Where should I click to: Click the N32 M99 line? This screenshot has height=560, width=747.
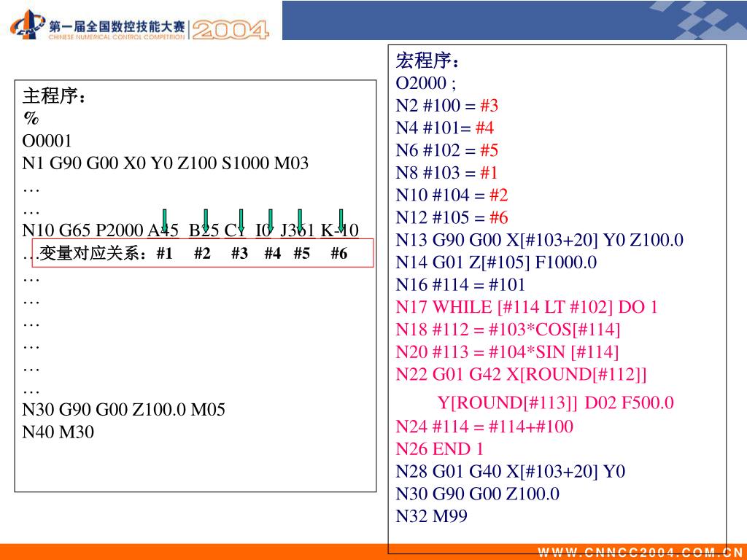[431, 516]
